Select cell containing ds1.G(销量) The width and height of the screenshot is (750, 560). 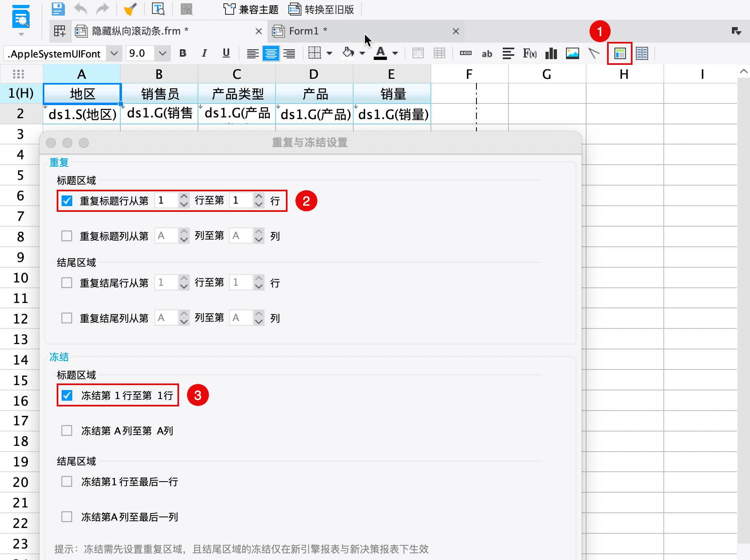[392, 114]
